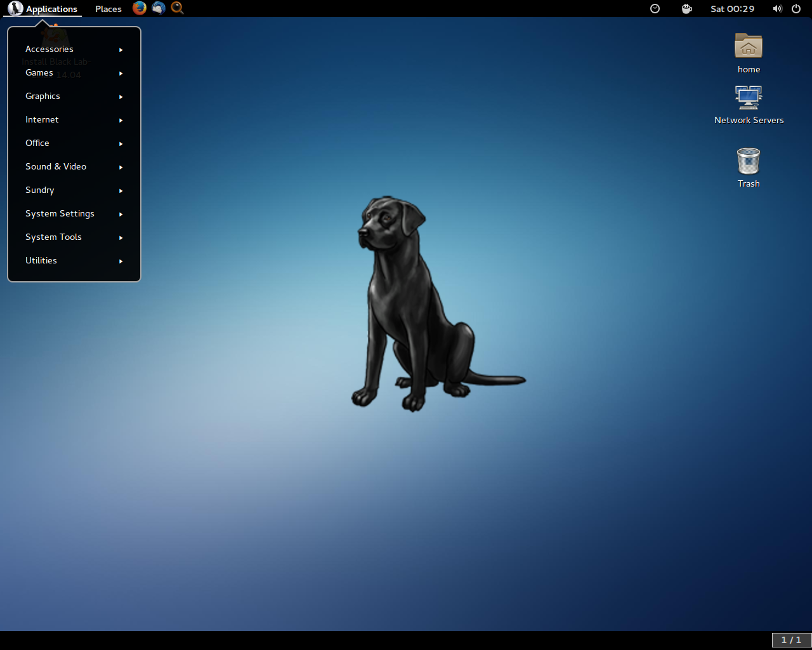Open the Sat 00:29 calendar clock

click(x=732, y=9)
